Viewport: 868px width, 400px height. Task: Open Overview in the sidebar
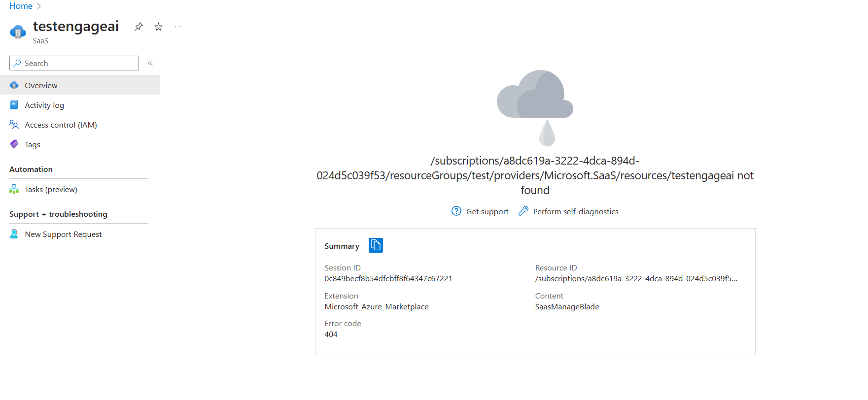point(80,85)
